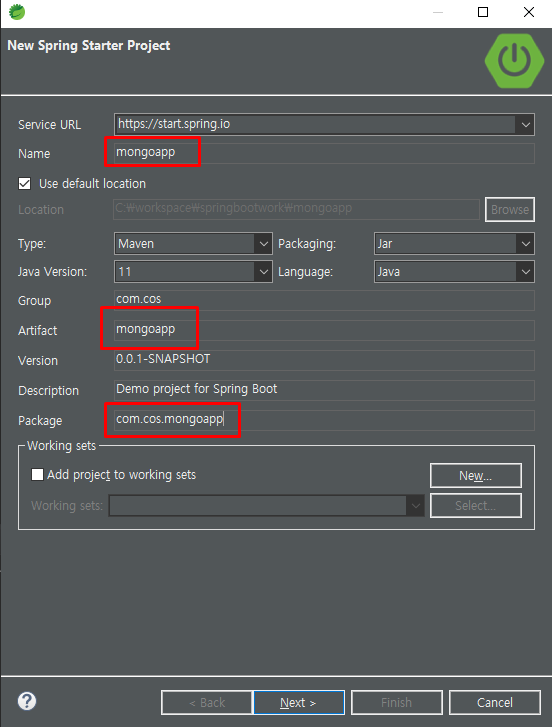552x727 pixels.
Task: Click the Language: label
Action: 305,272
